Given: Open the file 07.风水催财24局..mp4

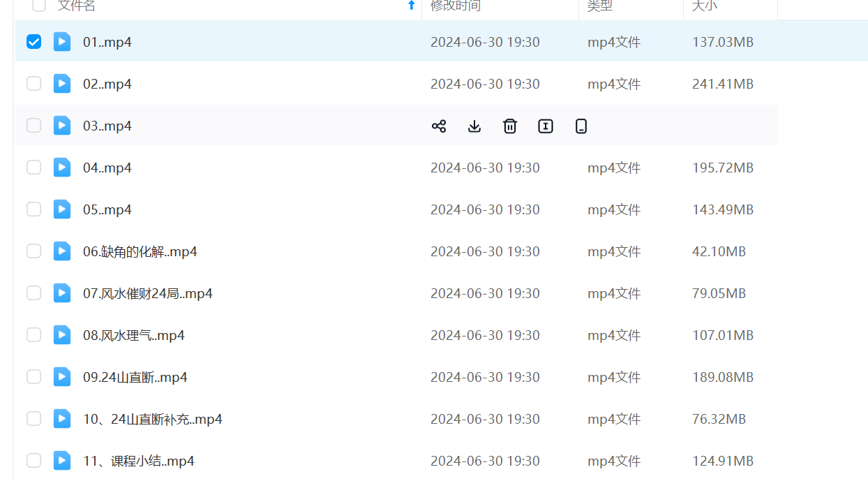Looking at the screenshot, I should tap(147, 293).
